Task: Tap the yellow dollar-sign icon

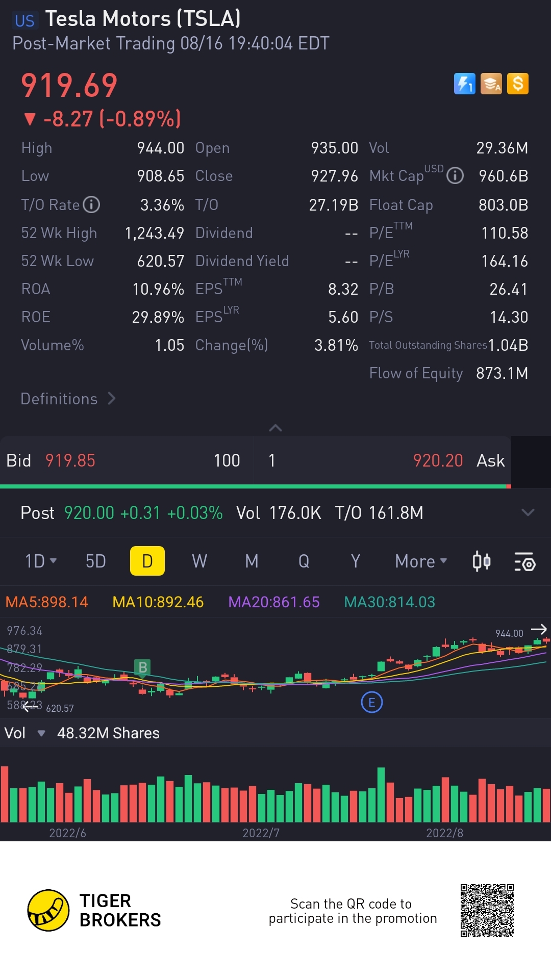Action: pyautogui.click(x=518, y=84)
